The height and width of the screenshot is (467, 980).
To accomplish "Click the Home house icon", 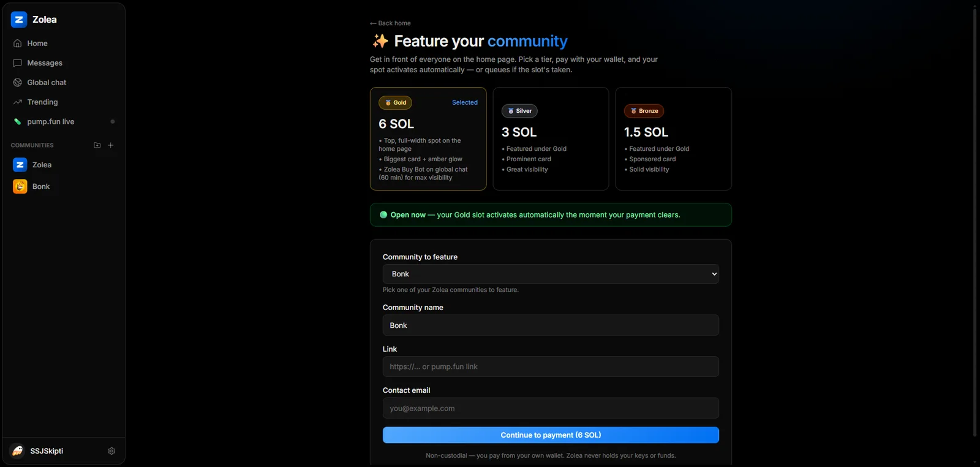I will [18, 44].
